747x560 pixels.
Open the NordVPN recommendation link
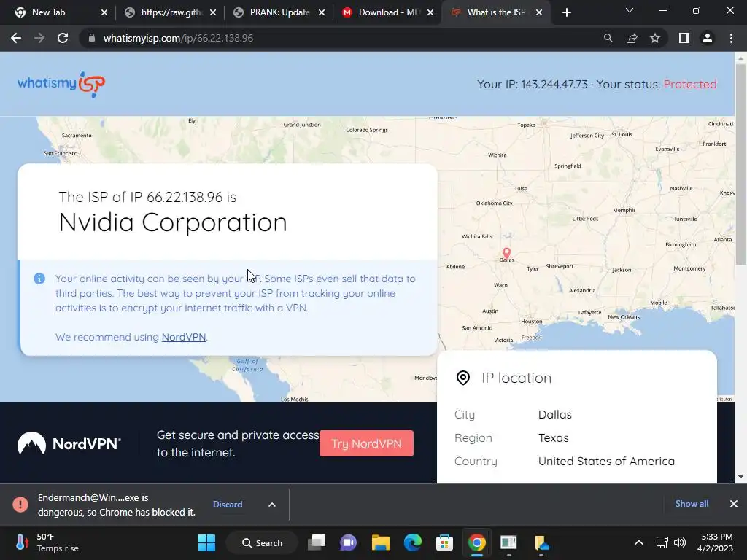pos(183,337)
